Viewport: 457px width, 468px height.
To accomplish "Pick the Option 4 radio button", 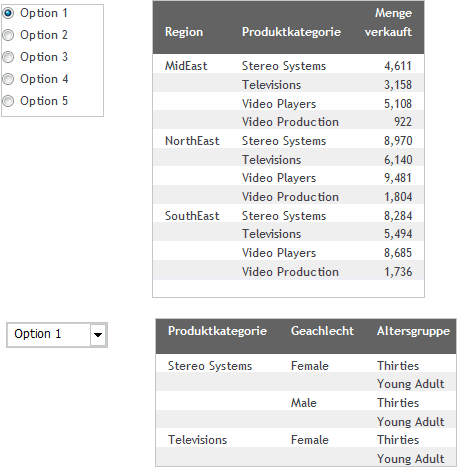I will (x=8, y=79).
